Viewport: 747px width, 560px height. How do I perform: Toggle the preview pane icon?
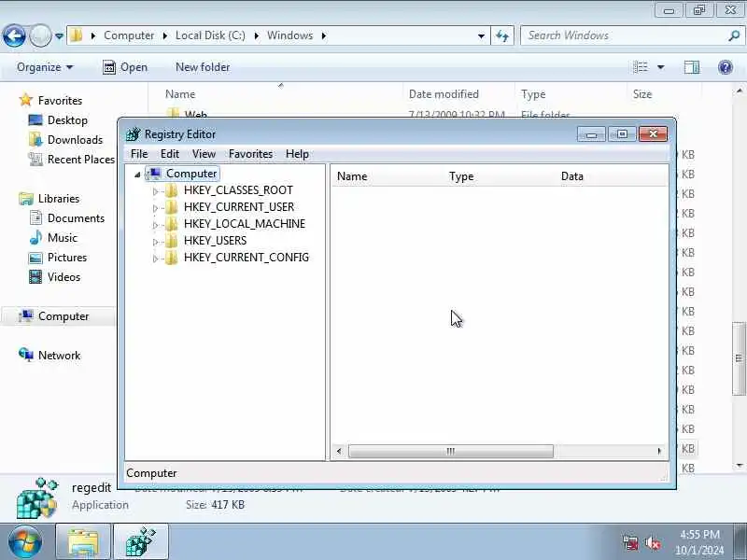pyautogui.click(x=692, y=67)
